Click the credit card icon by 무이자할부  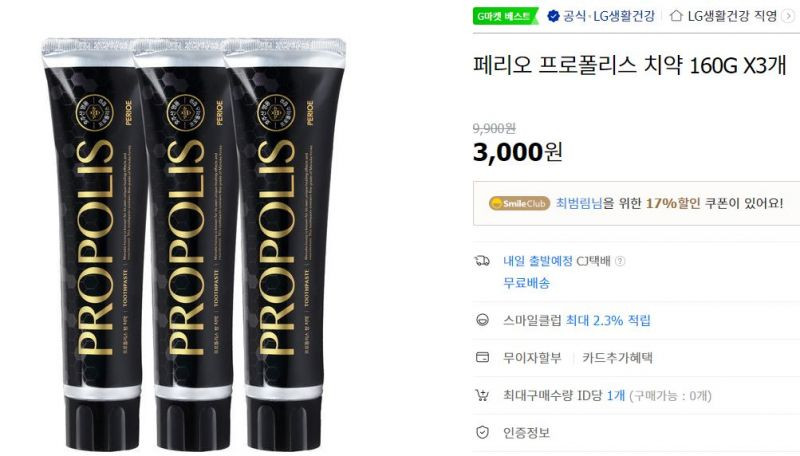(x=482, y=357)
